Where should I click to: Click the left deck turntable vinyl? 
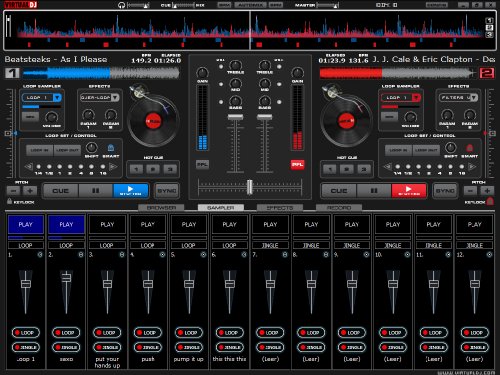153,121
